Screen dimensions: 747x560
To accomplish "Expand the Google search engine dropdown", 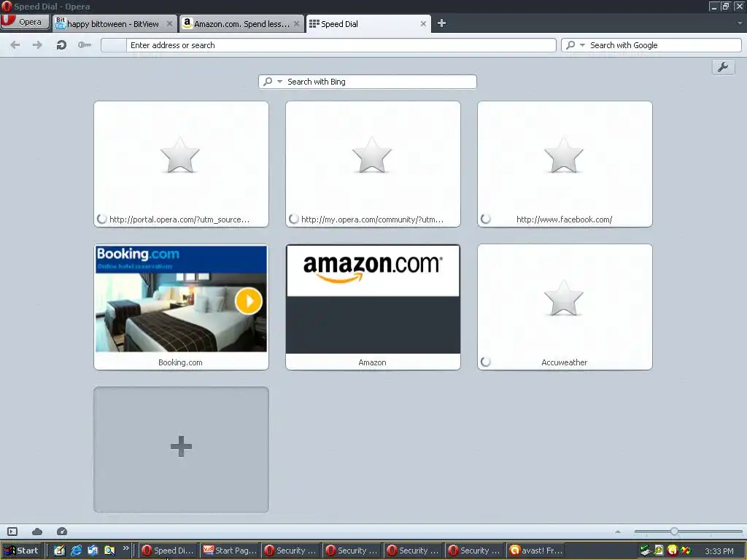I will (x=582, y=44).
